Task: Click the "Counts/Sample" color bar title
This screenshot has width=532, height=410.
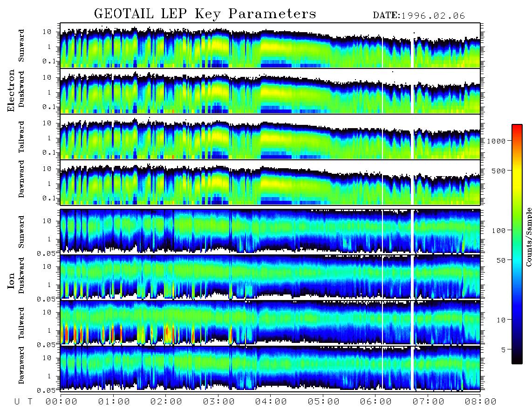Action: 528,237
